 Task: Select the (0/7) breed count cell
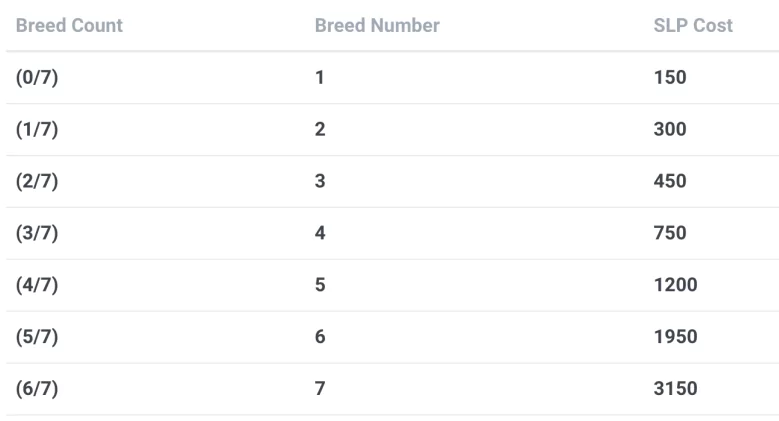pyautogui.click(x=38, y=77)
